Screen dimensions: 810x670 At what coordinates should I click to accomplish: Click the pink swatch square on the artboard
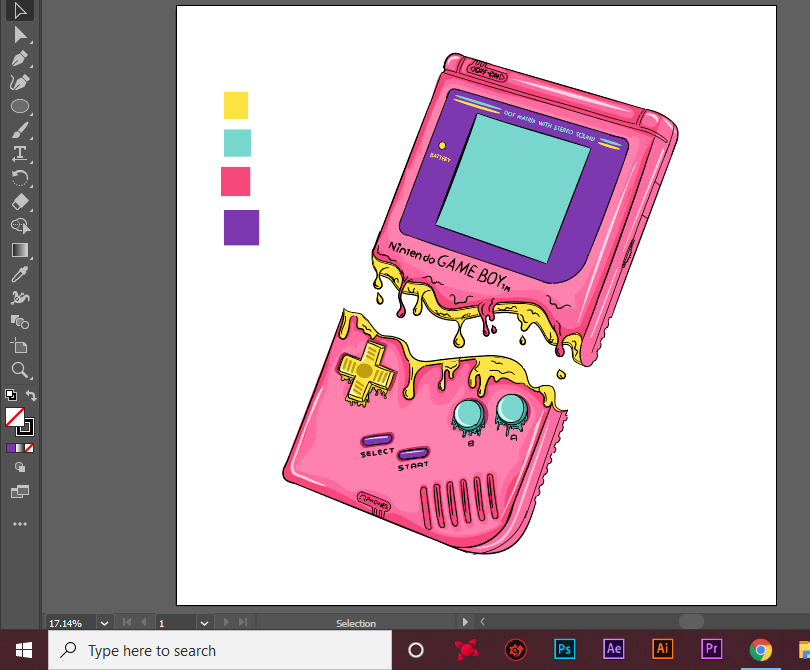(x=236, y=181)
